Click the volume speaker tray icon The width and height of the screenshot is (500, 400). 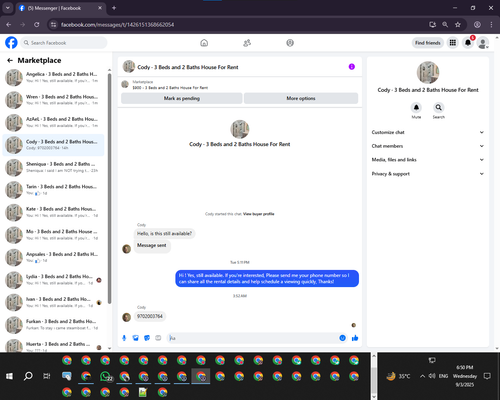432,376
